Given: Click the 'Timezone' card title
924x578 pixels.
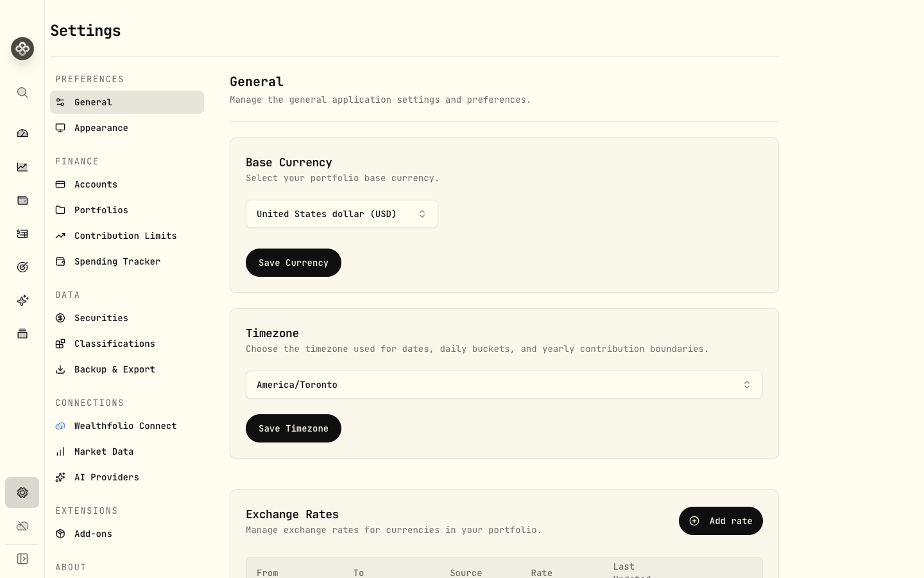Looking at the screenshot, I should click(272, 333).
